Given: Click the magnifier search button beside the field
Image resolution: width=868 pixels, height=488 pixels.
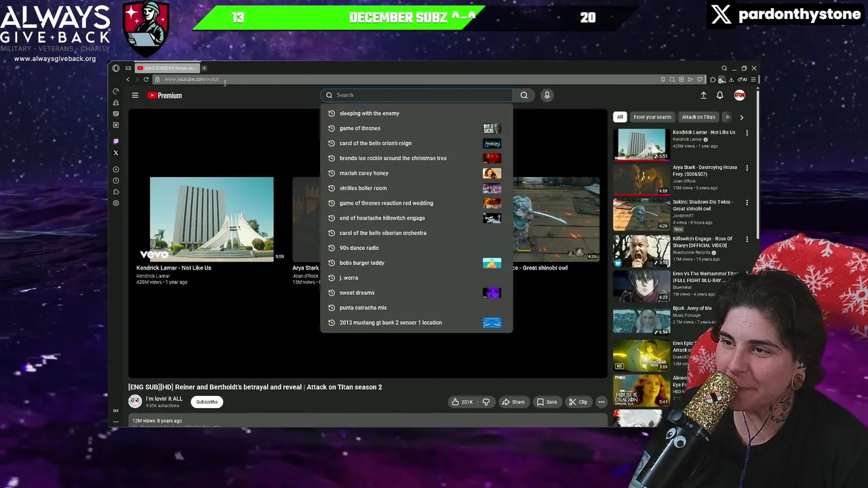Looking at the screenshot, I should [524, 95].
